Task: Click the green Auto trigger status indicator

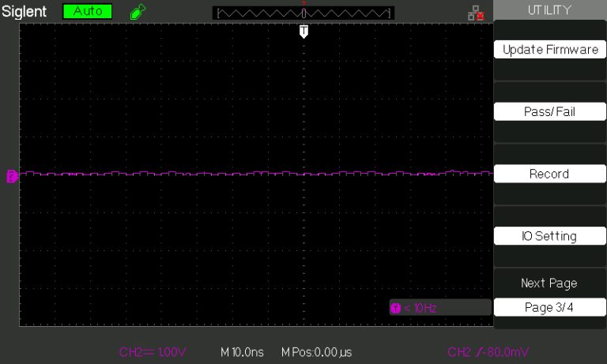Action: [87, 12]
